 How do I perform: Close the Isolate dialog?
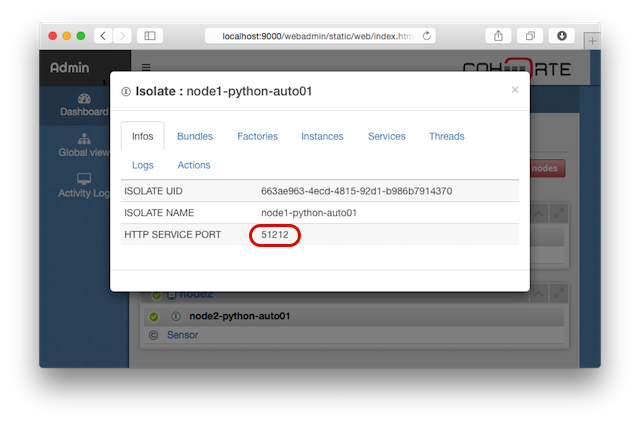tap(515, 90)
